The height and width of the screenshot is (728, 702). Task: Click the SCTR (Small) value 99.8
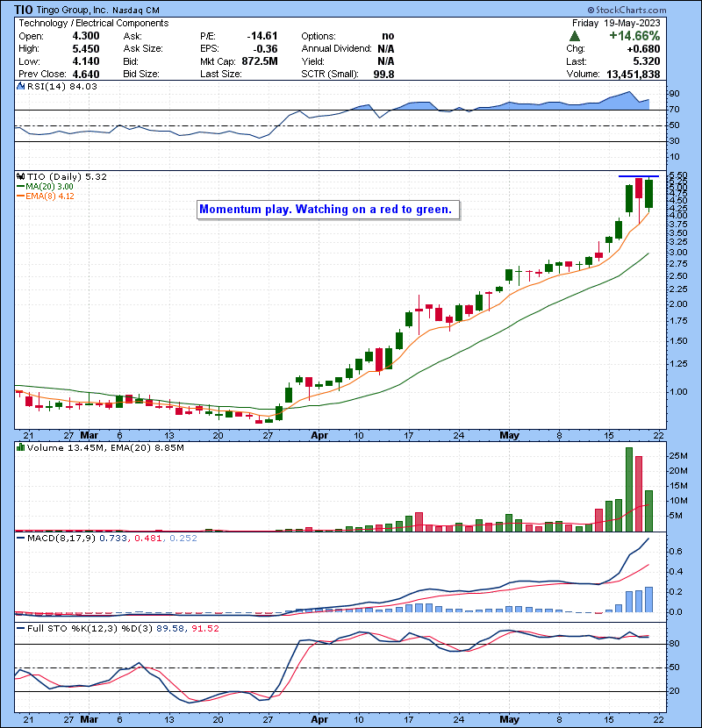coord(383,74)
